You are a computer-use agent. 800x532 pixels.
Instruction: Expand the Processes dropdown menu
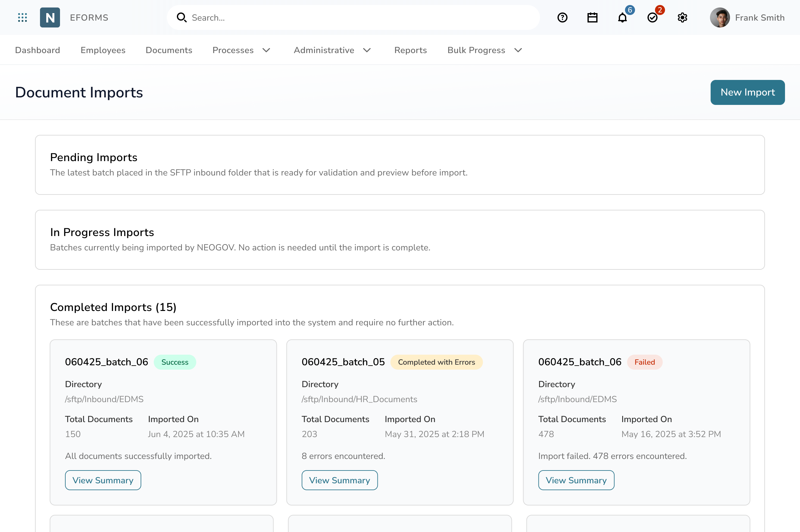click(x=241, y=50)
